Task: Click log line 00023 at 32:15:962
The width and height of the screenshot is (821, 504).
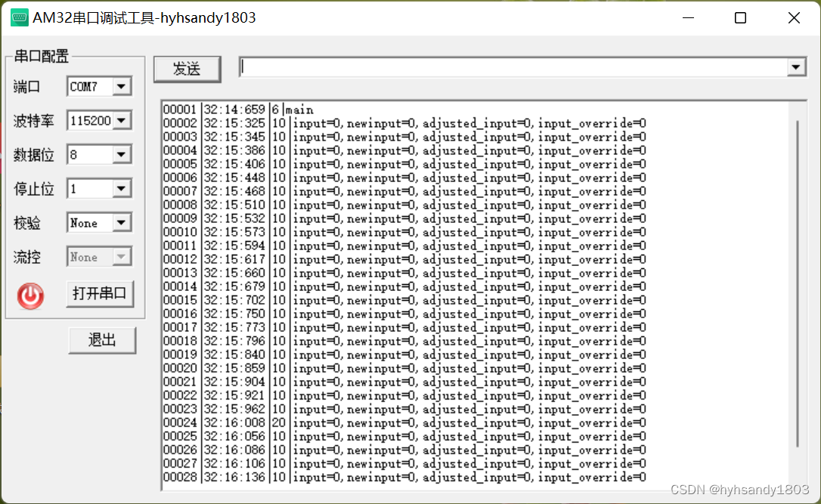Action: (404, 410)
